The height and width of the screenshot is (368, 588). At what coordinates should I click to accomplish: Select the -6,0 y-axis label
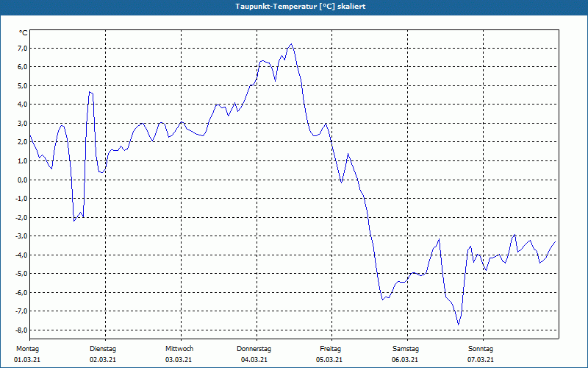[x=21, y=292]
